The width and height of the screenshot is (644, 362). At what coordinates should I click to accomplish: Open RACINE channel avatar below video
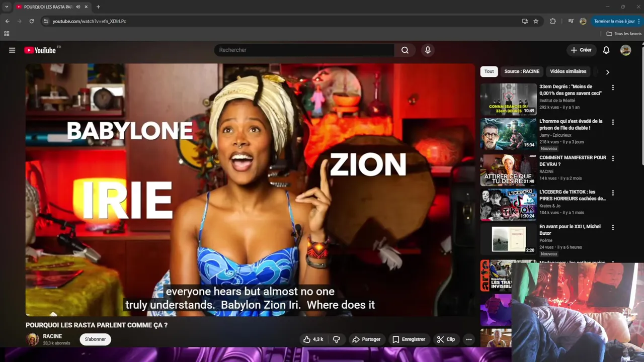pos(32,339)
